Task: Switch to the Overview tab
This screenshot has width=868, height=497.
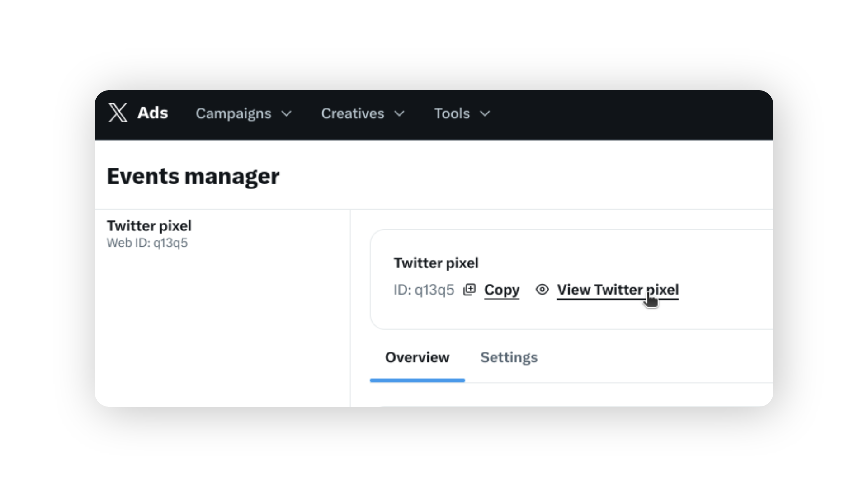Action: 417,357
